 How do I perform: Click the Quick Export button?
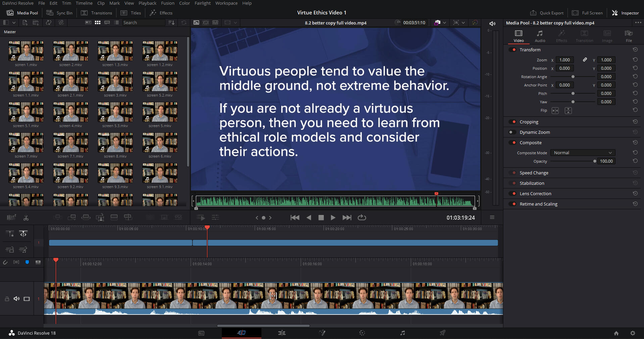point(547,13)
